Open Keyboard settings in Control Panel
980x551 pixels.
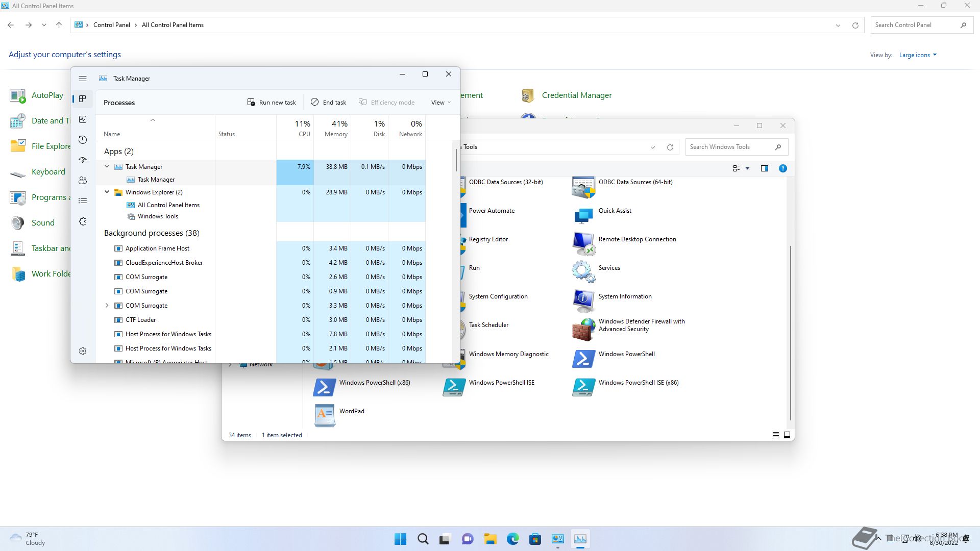tap(37, 172)
